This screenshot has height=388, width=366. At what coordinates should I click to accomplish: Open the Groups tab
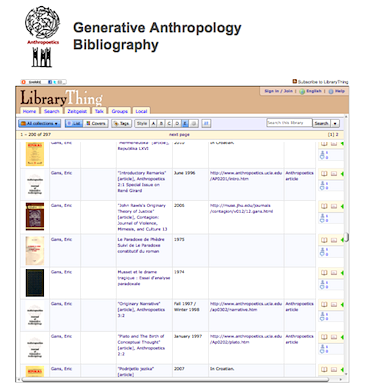tap(120, 111)
